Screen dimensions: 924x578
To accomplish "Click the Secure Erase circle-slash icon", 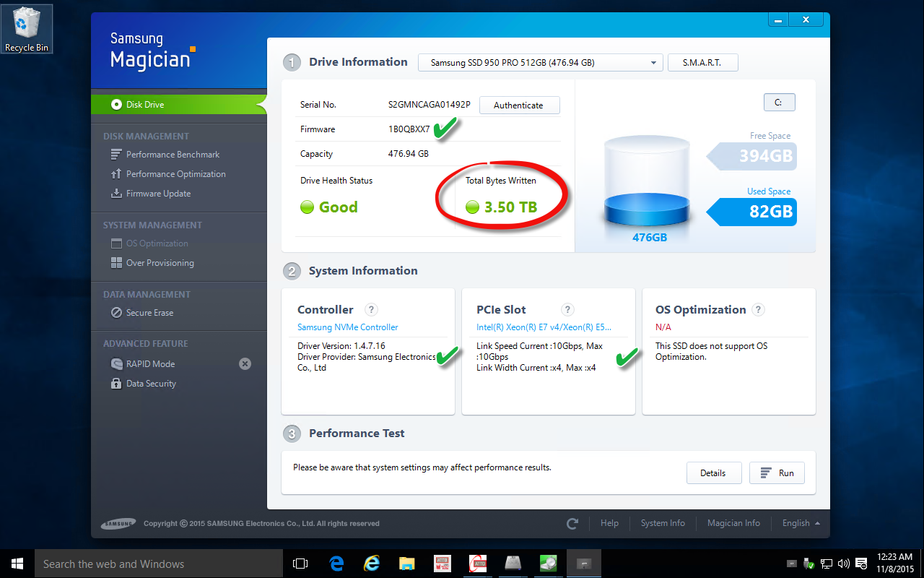I will 115,313.
